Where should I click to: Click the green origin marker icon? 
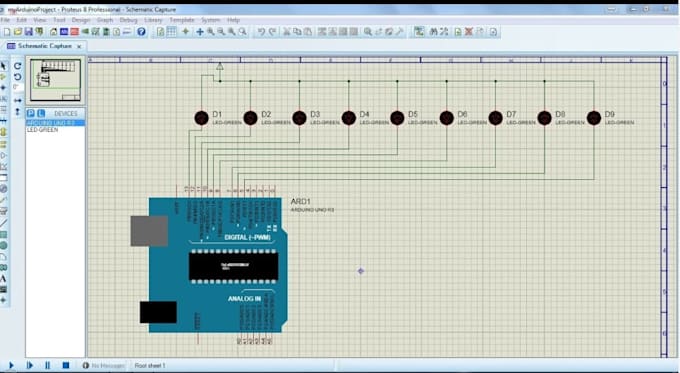186,32
